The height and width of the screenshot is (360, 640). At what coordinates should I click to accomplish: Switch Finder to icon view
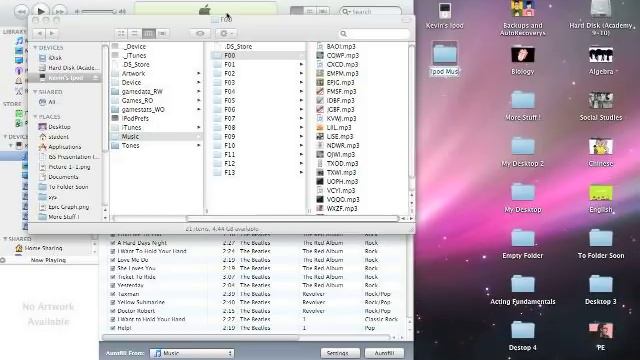[x=121, y=33]
